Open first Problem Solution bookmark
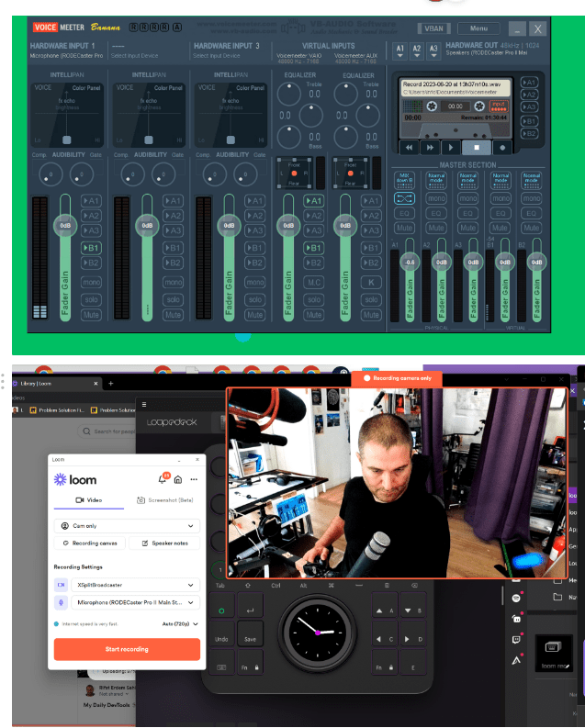The width and height of the screenshot is (585, 728). pos(57,410)
